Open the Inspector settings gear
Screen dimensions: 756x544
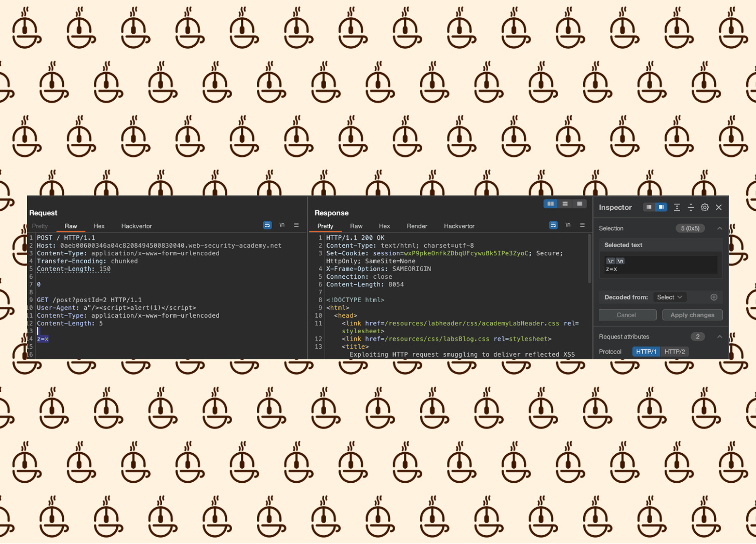pos(705,207)
